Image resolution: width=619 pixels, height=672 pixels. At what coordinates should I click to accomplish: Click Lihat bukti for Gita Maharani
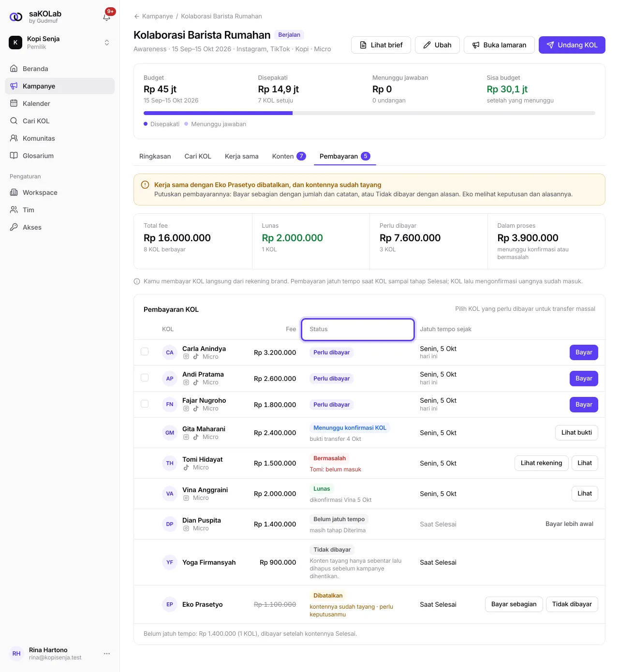(576, 433)
